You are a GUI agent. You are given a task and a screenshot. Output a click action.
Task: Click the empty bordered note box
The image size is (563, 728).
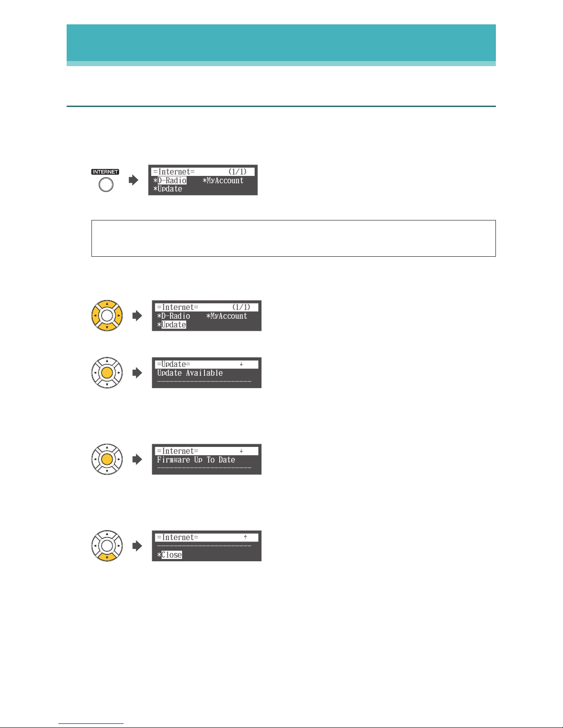[294, 238]
